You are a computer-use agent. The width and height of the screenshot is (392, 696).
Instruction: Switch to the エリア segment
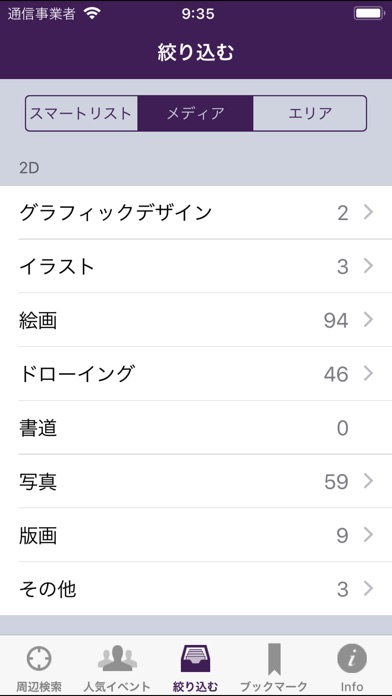[310, 113]
